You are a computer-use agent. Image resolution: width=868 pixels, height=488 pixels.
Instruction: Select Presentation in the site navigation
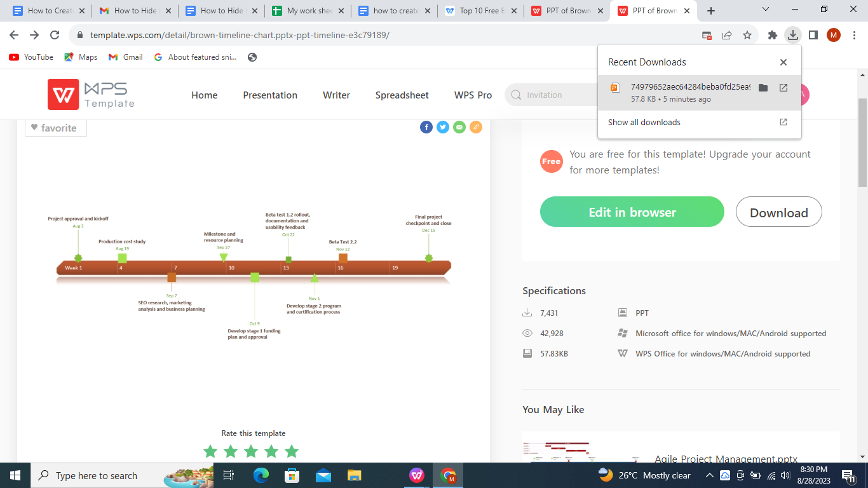pyautogui.click(x=270, y=95)
